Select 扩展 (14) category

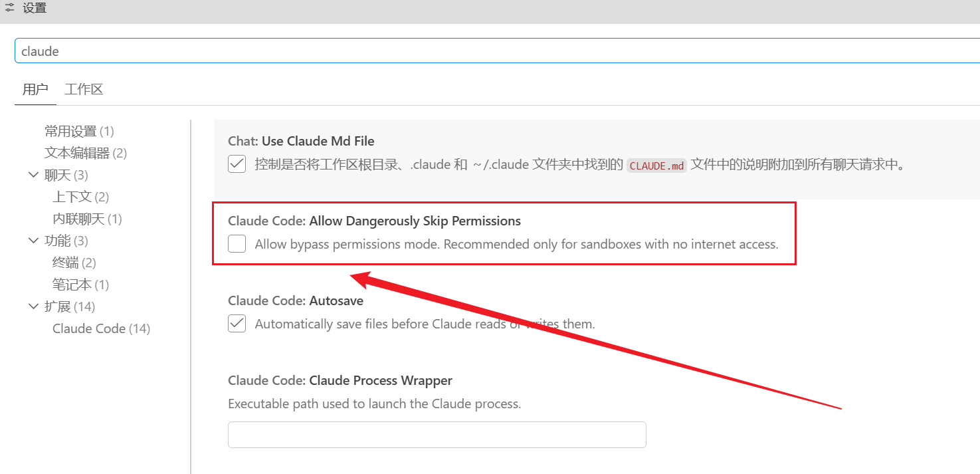coord(70,306)
